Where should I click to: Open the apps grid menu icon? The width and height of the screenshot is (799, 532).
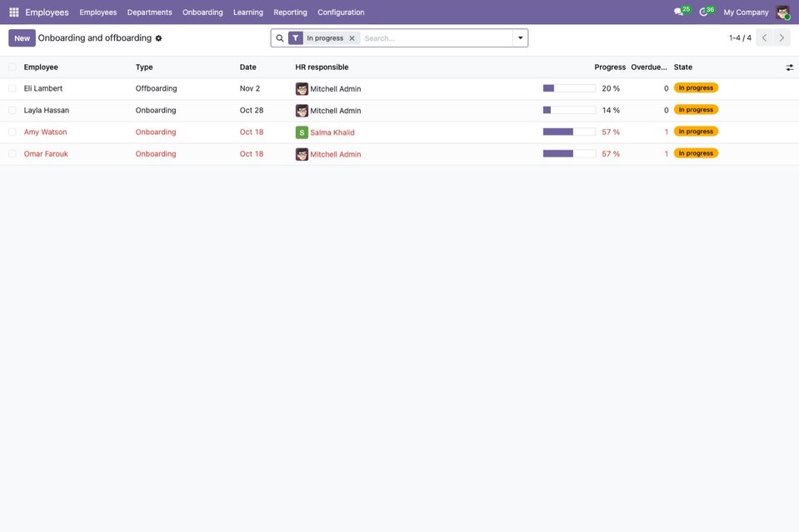click(14, 12)
